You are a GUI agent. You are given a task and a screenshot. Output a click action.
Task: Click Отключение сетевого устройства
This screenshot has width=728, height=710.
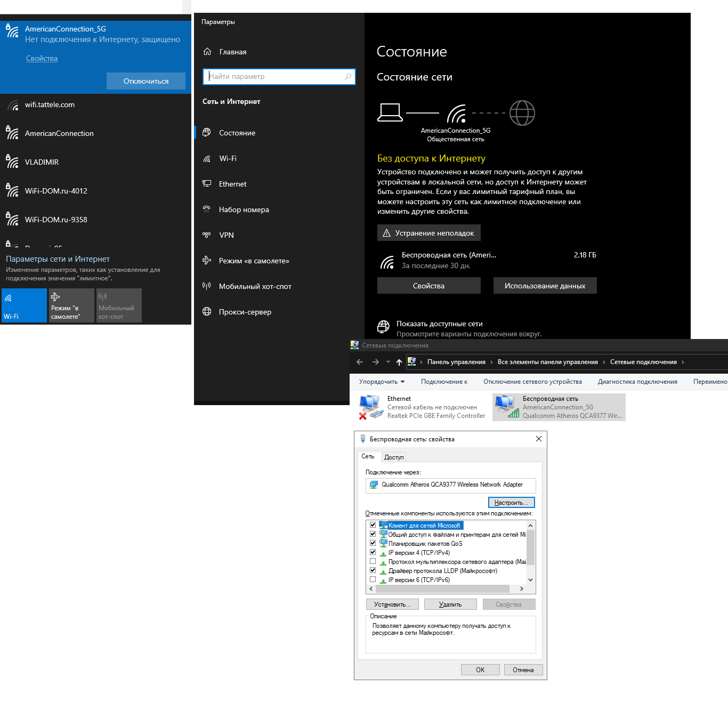532,382
